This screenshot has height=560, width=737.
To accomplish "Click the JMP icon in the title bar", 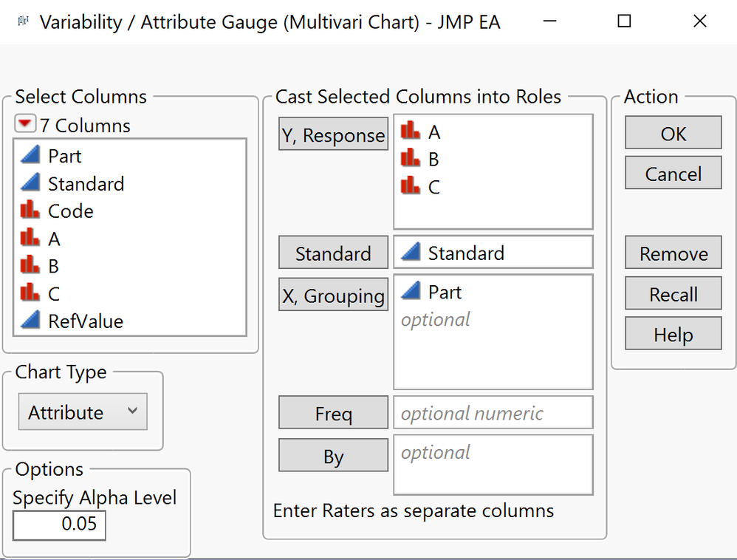I will point(22,21).
